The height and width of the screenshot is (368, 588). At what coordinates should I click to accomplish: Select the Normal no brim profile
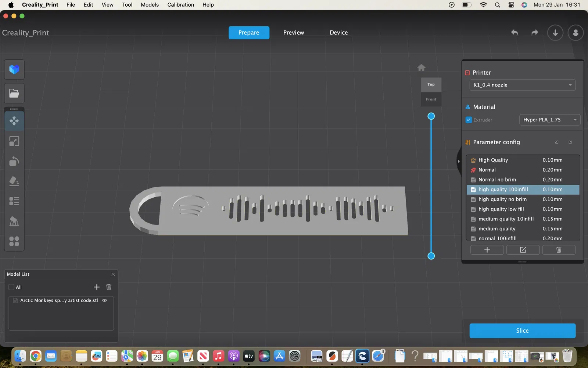click(523, 180)
